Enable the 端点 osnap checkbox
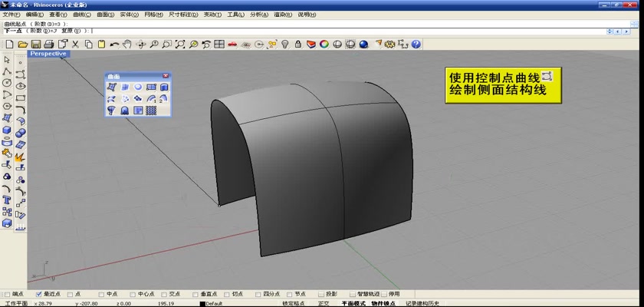This screenshot has height=307, width=644. pyautogui.click(x=8, y=294)
